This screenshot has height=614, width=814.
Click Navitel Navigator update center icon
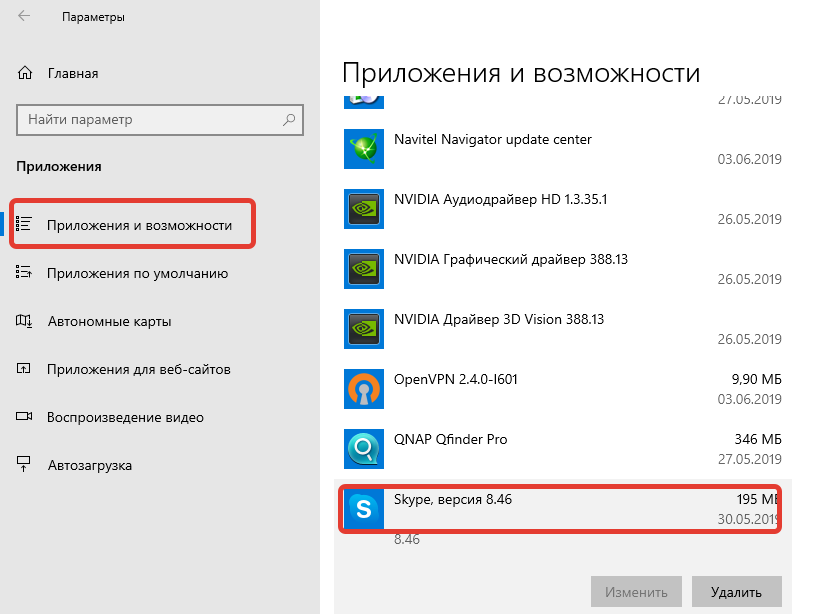tap(364, 149)
